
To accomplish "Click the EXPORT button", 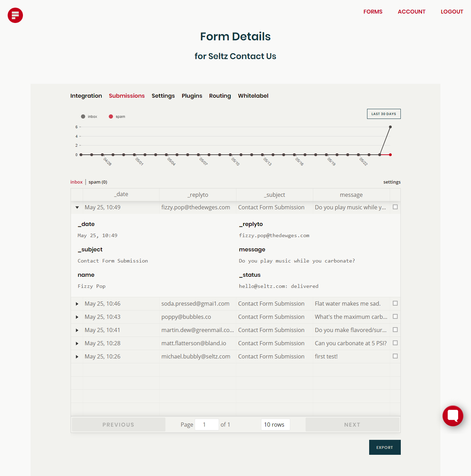I will [384, 447].
